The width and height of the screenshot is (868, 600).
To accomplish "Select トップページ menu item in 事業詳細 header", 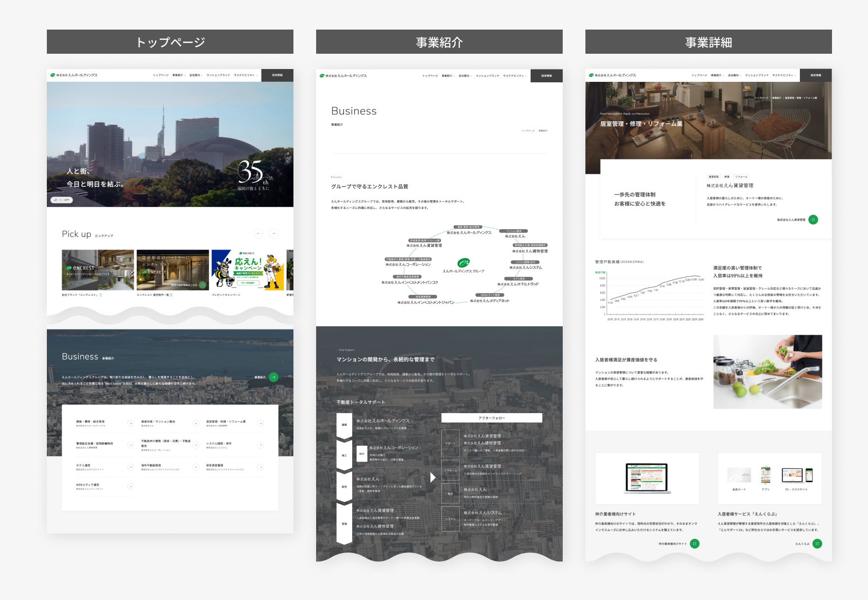I will coord(699,75).
